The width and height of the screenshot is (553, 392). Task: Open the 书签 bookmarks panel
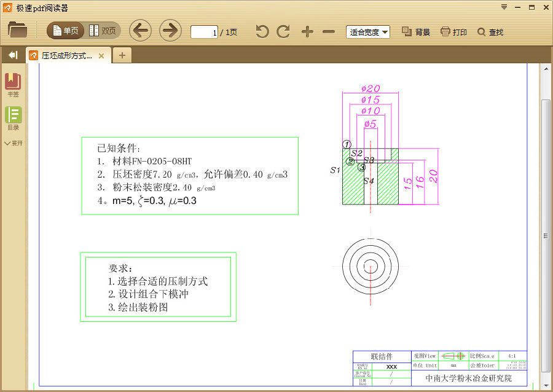[13, 85]
